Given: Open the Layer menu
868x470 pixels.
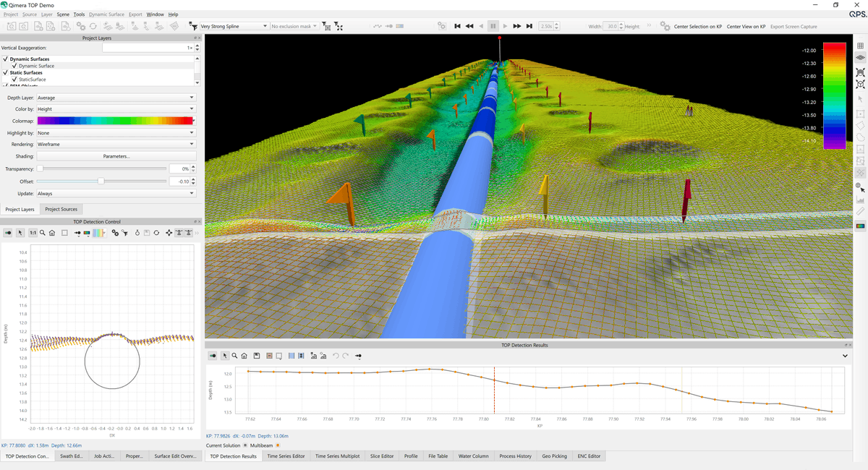Looking at the screenshot, I should pos(47,14).
